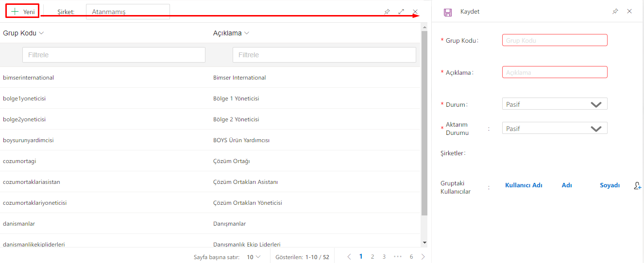
Task: Sort by Kullanıcı Adı column header
Action: tap(524, 185)
